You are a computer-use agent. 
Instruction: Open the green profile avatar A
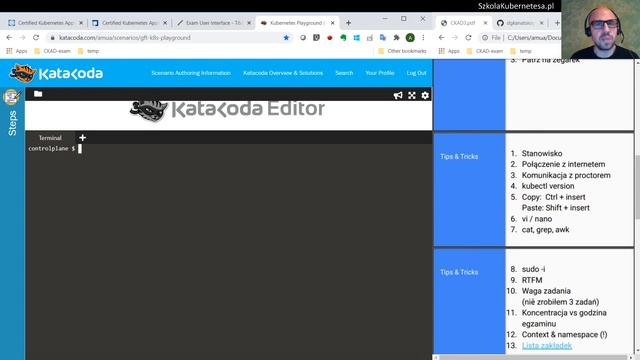[x=410, y=38]
